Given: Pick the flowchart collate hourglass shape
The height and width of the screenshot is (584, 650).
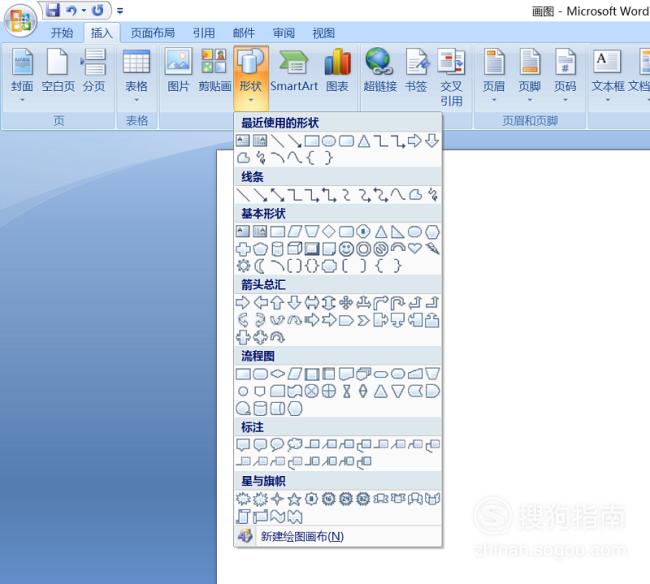Looking at the screenshot, I should click(x=347, y=391).
